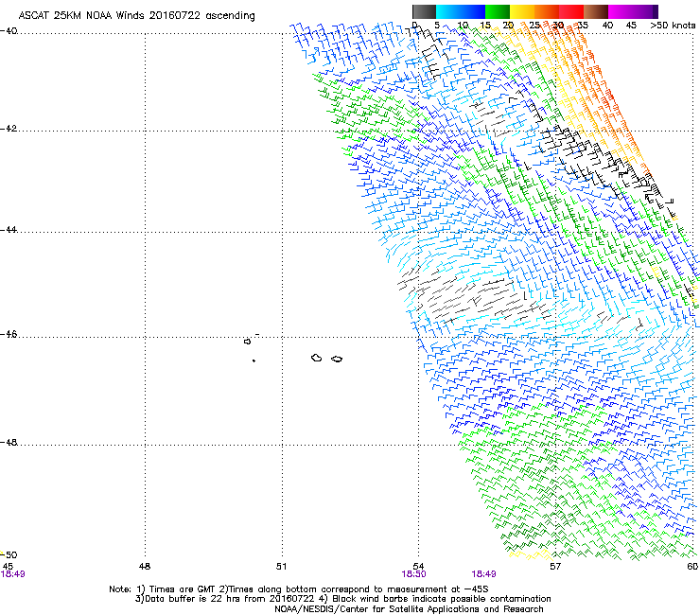Click the '57' longitude label

[x=555, y=567]
